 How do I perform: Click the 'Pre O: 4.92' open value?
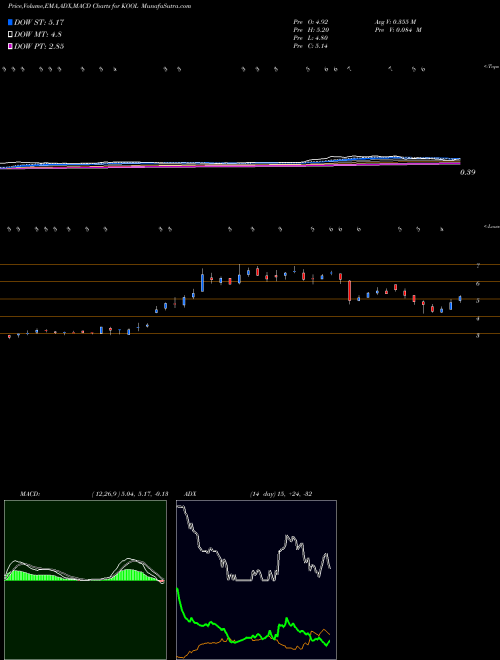pyautogui.click(x=311, y=21)
